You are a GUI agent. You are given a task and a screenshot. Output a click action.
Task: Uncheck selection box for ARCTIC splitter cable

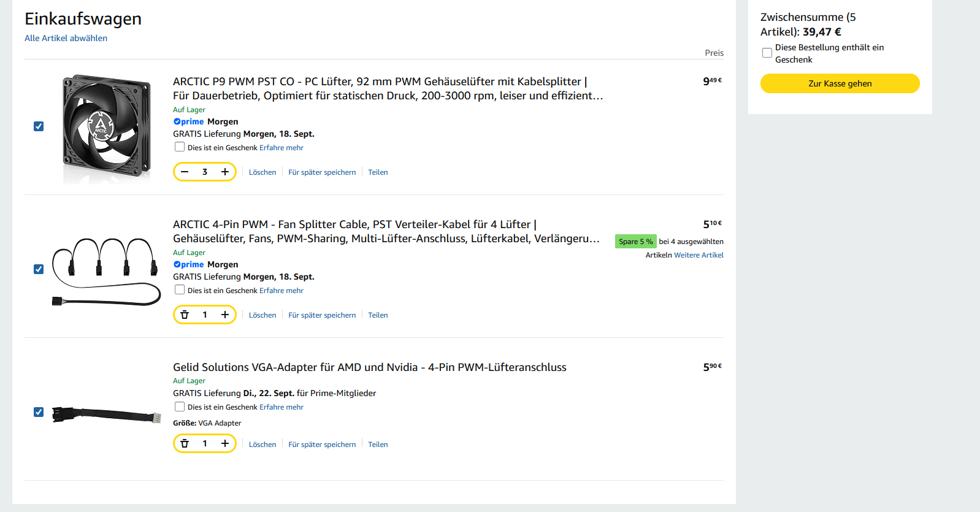coord(39,269)
